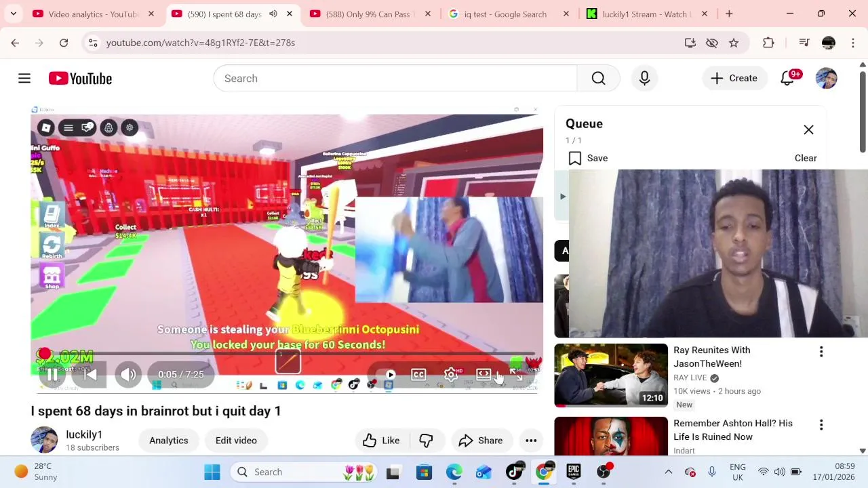This screenshot has width=868, height=488.
Task: Mute tab via speaker icon on active tab
Action: (273, 14)
